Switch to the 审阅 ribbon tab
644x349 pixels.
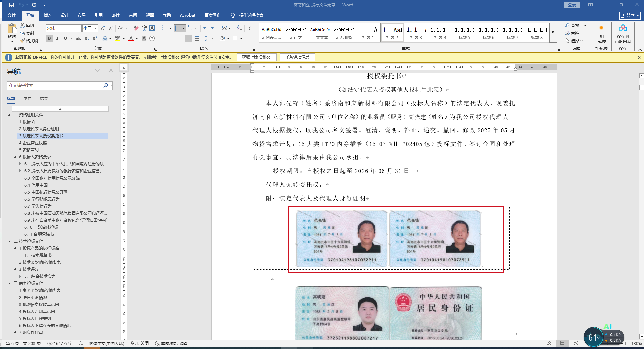click(x=133, y=15)
